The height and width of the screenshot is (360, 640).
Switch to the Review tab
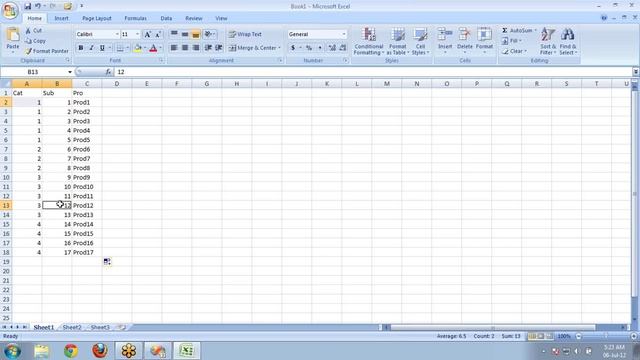(194, 18)
